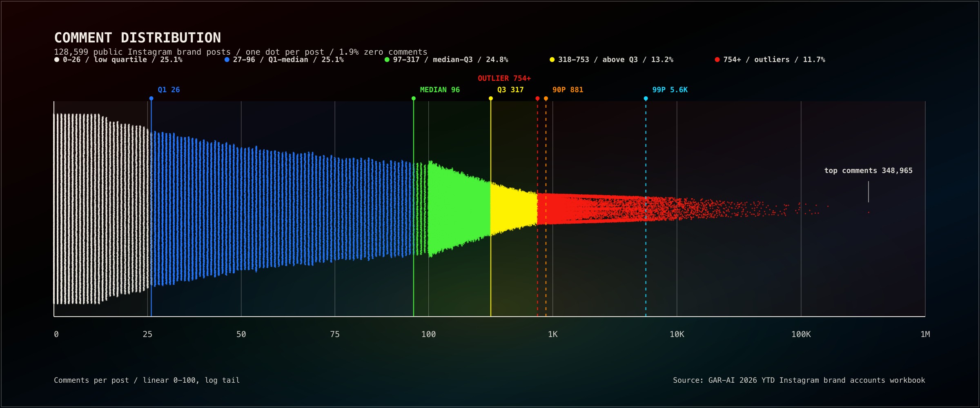The width and height of the screenshot is (980, 408).
Task: Click the axis tick label '10K'
Action: (677, 335)
